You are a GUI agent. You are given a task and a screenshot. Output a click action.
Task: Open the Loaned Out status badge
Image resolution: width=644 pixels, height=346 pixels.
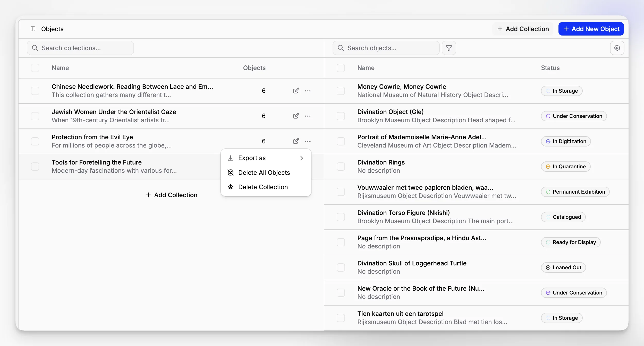[x=563, y=267]
